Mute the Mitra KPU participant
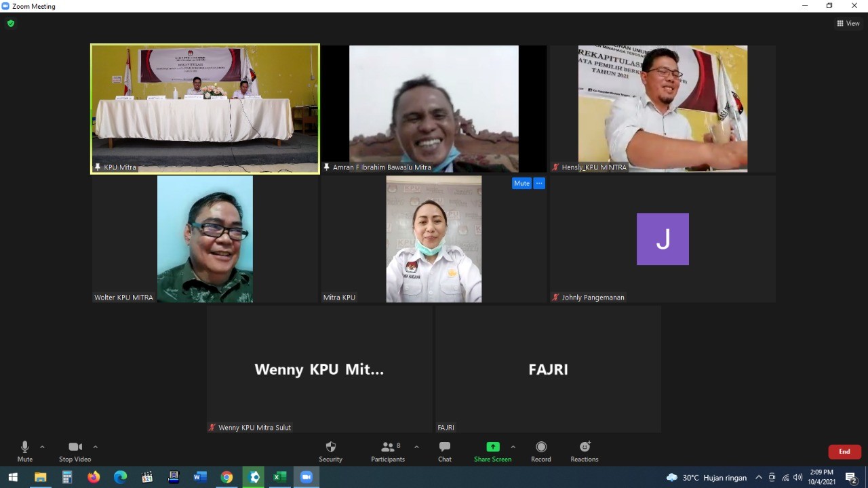The width and height of the screenshot is (868, 488). click(x=521, y=183)
